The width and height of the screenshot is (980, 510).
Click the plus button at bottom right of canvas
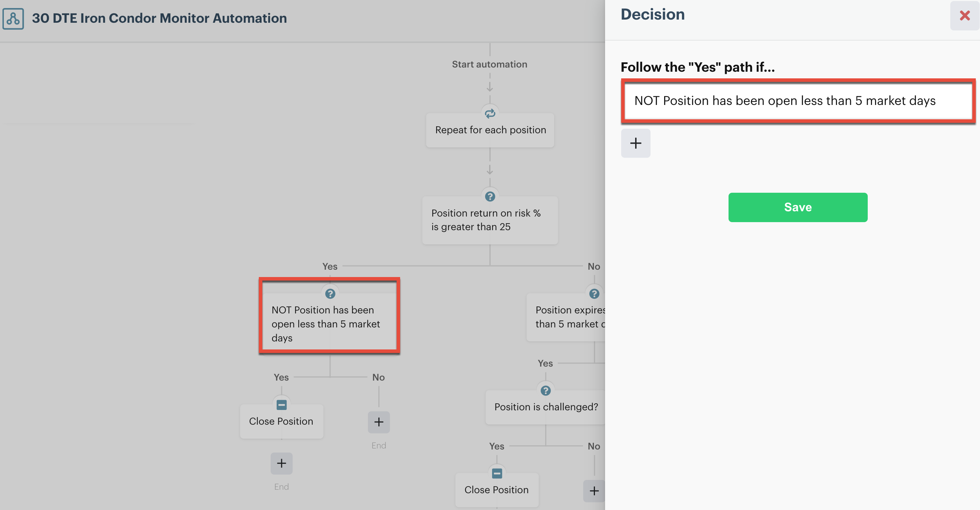594,491
